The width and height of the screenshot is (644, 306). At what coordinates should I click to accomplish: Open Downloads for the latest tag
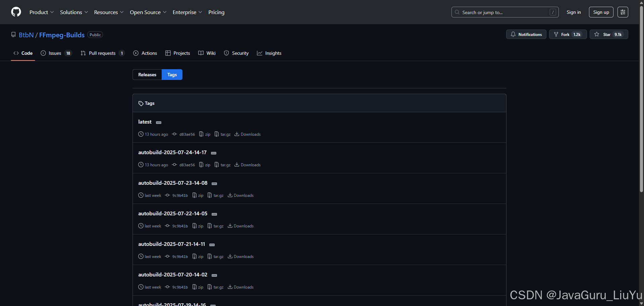click(x=248, y=134)
